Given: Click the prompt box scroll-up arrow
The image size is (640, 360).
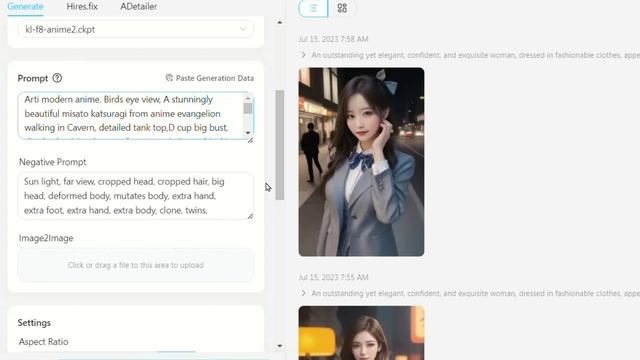Looking at the screenshot, I should 248,98.
